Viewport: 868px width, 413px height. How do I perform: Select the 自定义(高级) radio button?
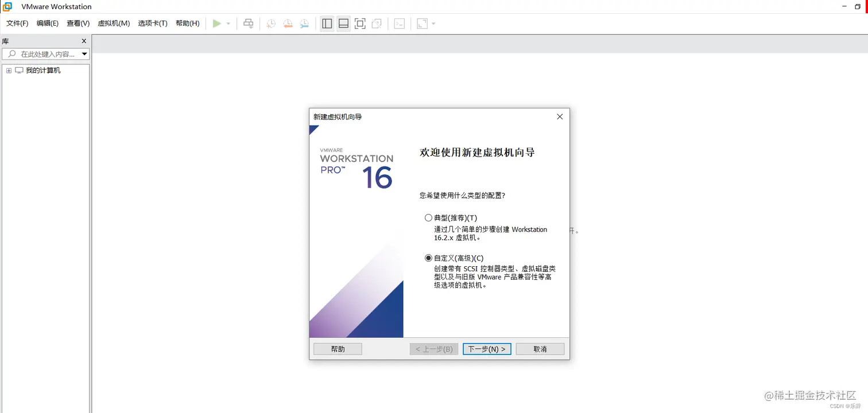428,258
